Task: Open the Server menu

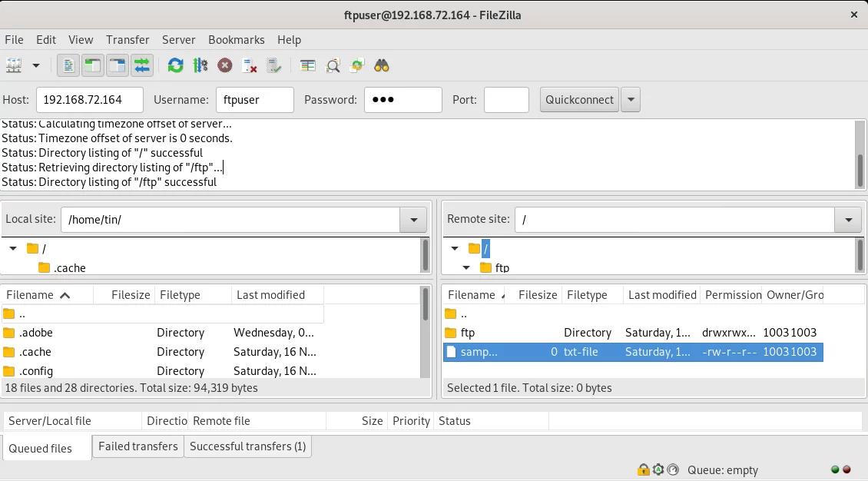Action: coord(178,40)
